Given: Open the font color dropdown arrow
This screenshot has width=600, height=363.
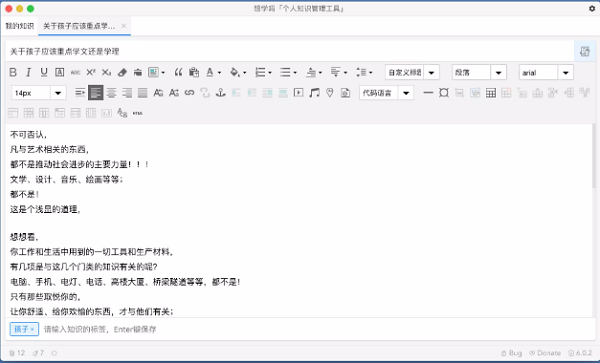Looking at the screenshot, I should [x=219, y=72].
